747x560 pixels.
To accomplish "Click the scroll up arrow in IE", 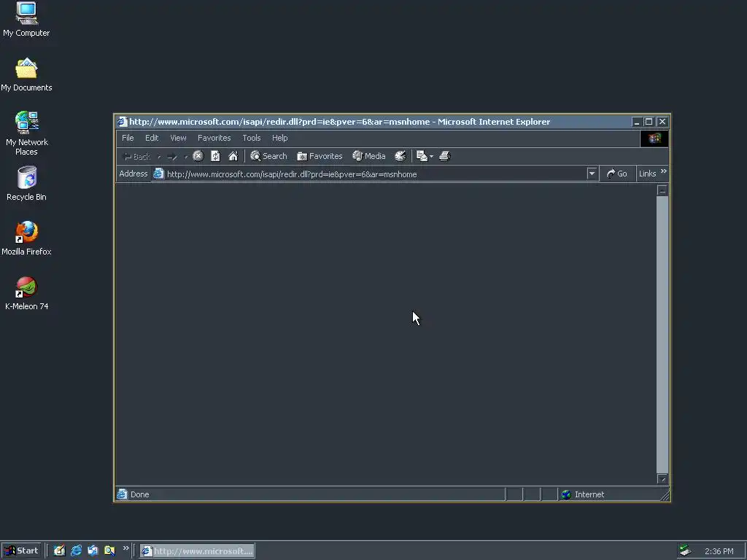I will click(662, 190).
